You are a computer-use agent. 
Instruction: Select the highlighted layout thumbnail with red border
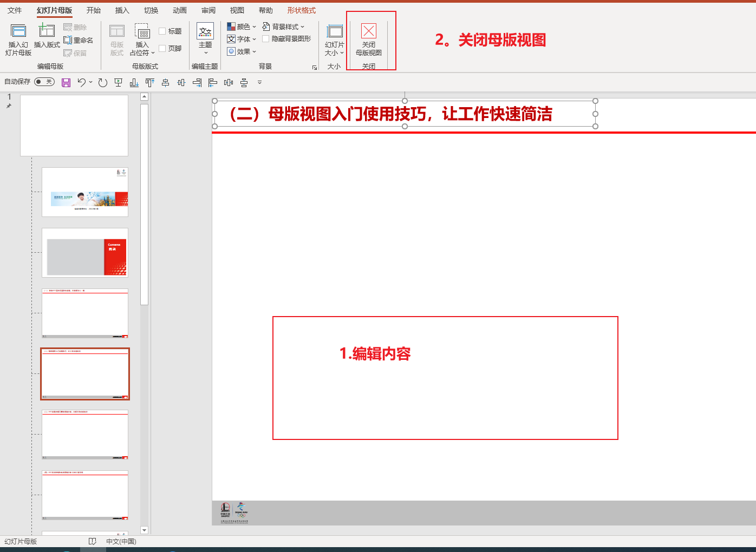coord(85,374)
